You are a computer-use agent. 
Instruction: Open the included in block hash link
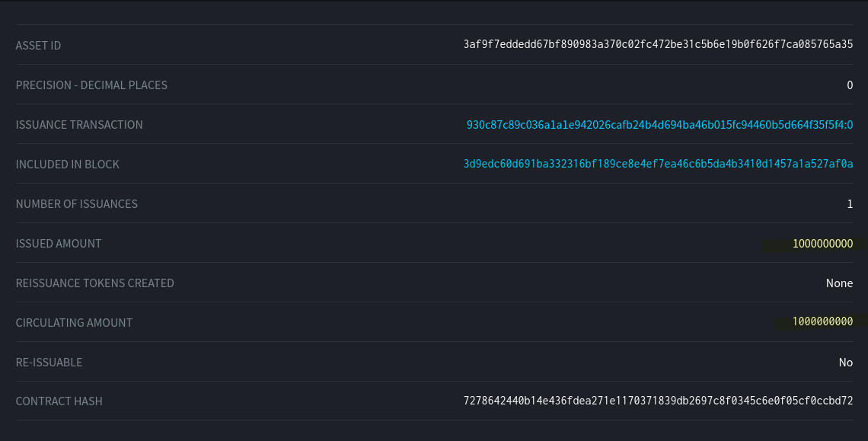point(658,165)
